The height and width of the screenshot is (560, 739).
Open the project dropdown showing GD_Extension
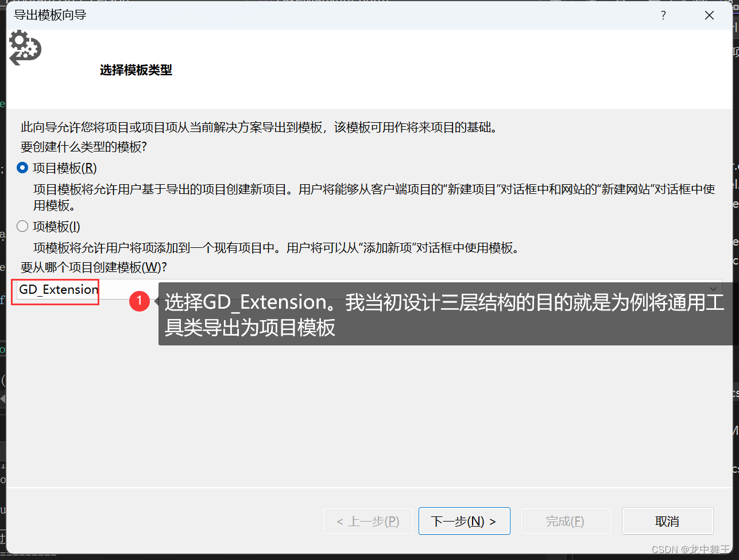(368, 289)
